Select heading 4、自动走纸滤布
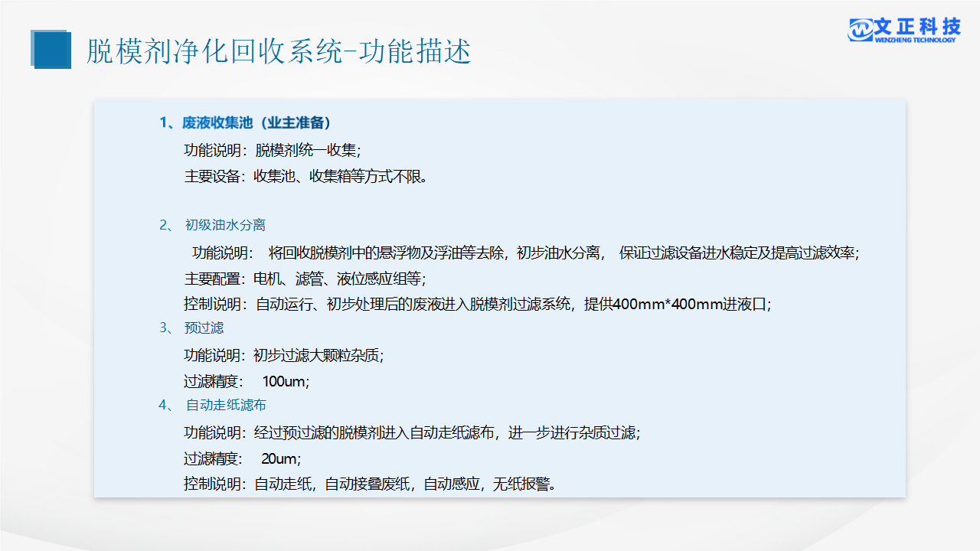 click(x=213, y=405)
